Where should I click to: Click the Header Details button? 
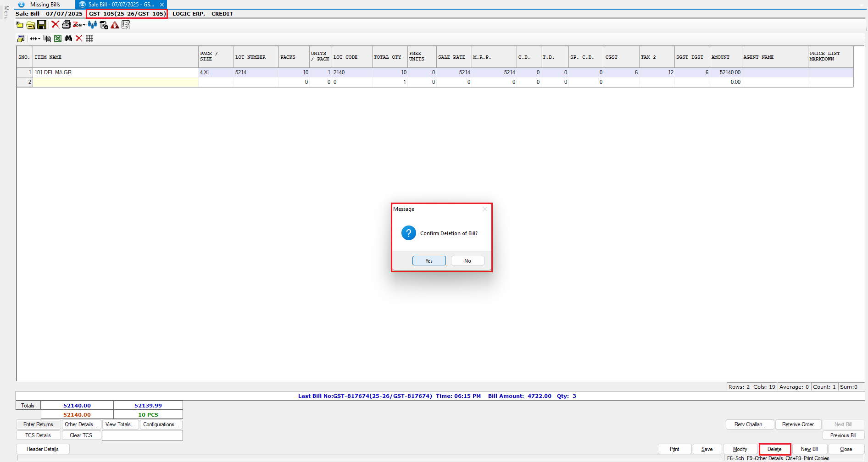point(43,449)
